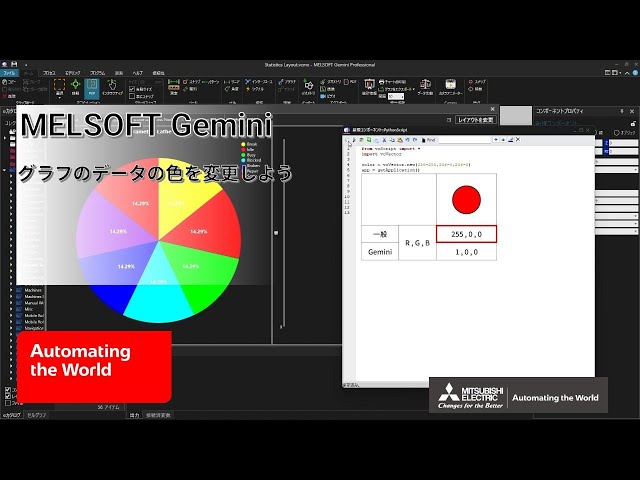Click the help circle icon at top right

635,73
